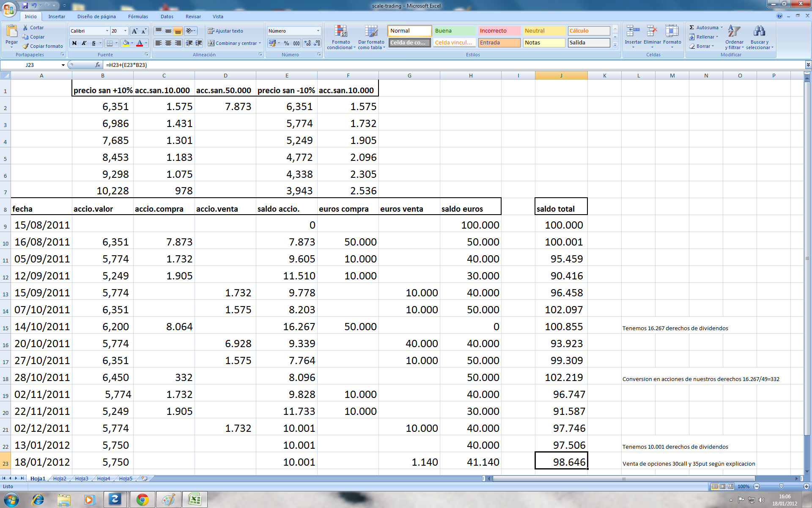Apply the Incorrecto cell style
This screenshot has height=508, width=812.
499,31
